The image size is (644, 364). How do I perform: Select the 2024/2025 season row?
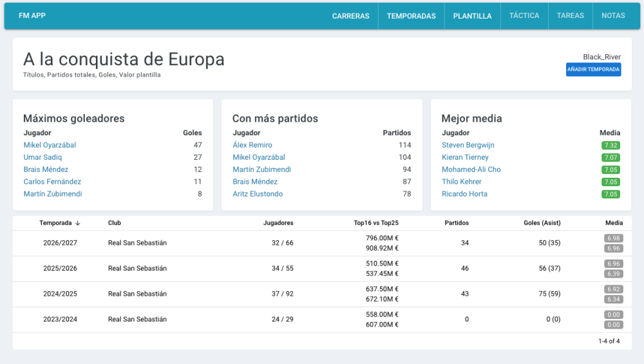click(322, 294)
